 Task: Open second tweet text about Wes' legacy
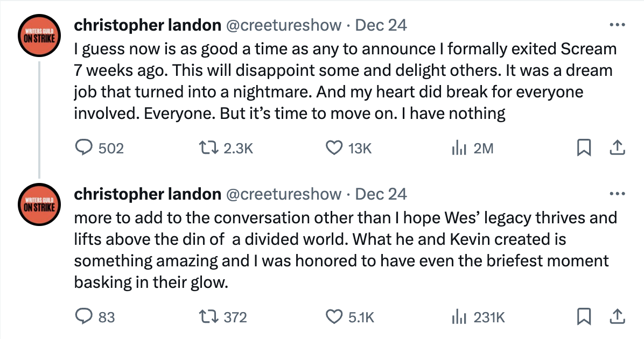point(345,250)
